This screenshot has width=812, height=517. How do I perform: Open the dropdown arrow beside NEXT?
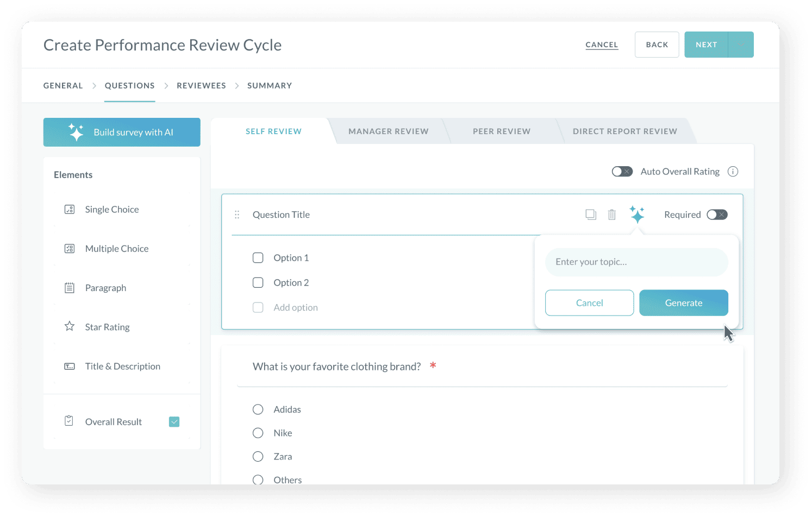pos(741,45)
